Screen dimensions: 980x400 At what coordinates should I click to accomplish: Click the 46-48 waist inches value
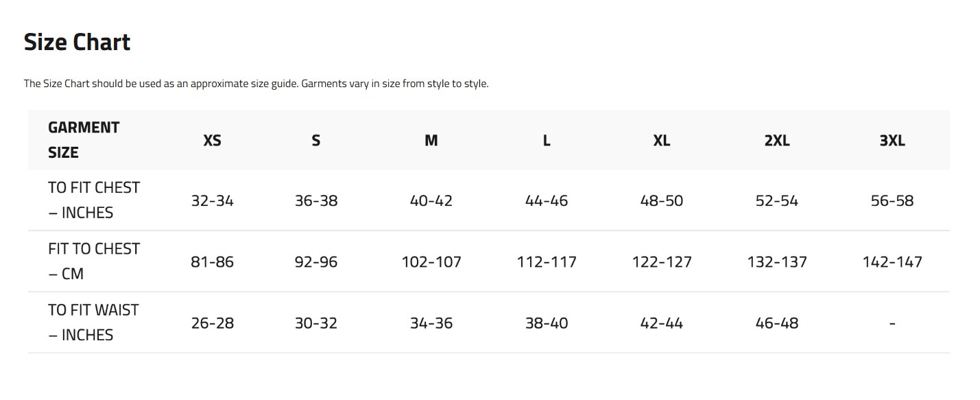tap(777, 323)
